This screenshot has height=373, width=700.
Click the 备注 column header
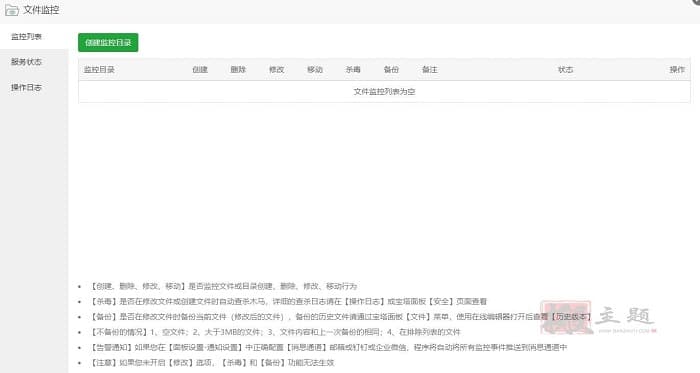(x=430, y=70)
